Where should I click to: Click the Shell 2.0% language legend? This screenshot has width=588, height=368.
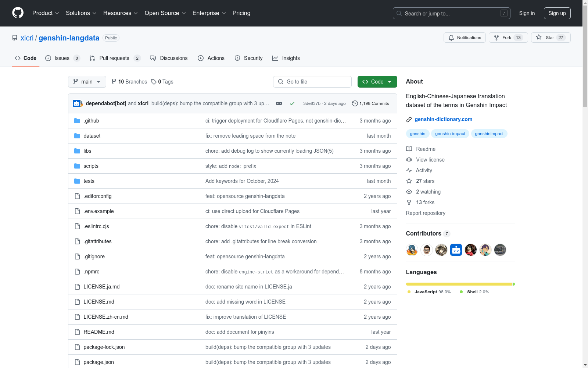coord(474,292)
